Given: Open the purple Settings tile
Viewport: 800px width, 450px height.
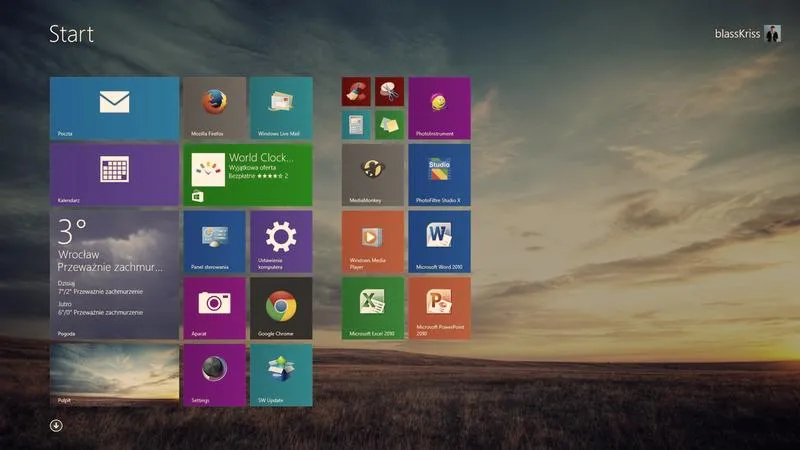Looking at the screenshot, I should [214, 375].
